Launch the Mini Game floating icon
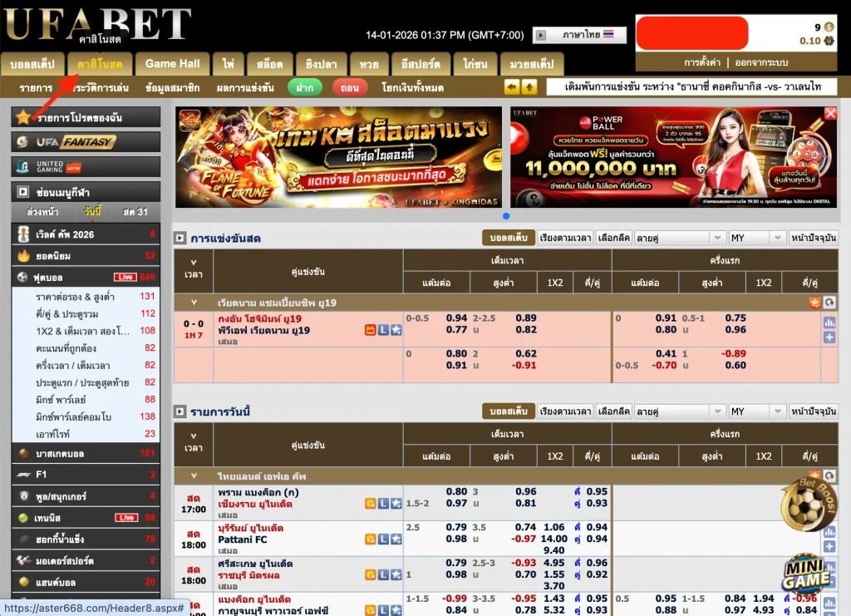The image size is (851, 616). [x=807, y=572]
